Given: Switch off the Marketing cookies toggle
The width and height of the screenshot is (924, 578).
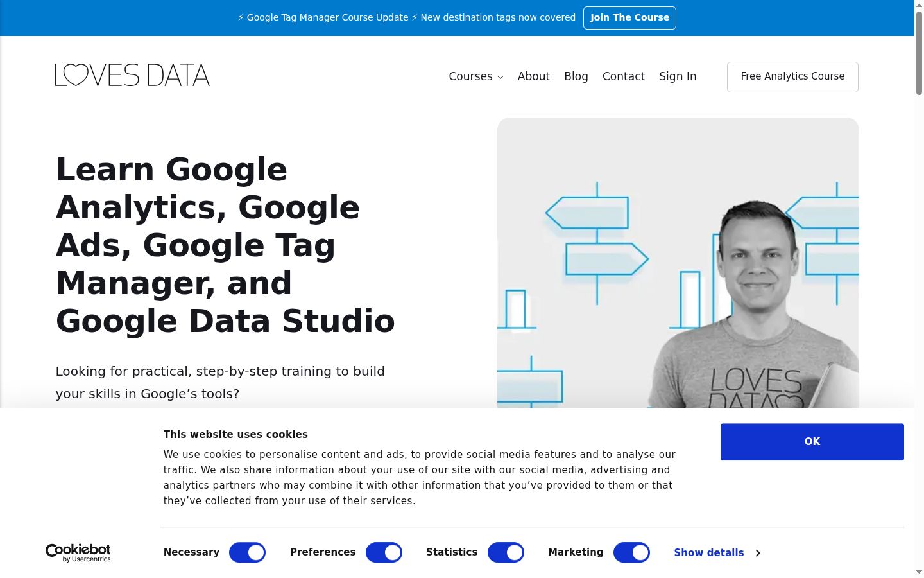Looking at the screenshot, I should (x=631, y=552).
